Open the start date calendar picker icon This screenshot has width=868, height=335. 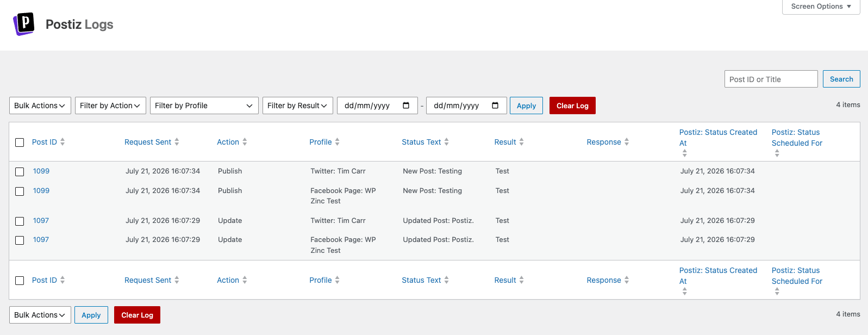point(406,106)
